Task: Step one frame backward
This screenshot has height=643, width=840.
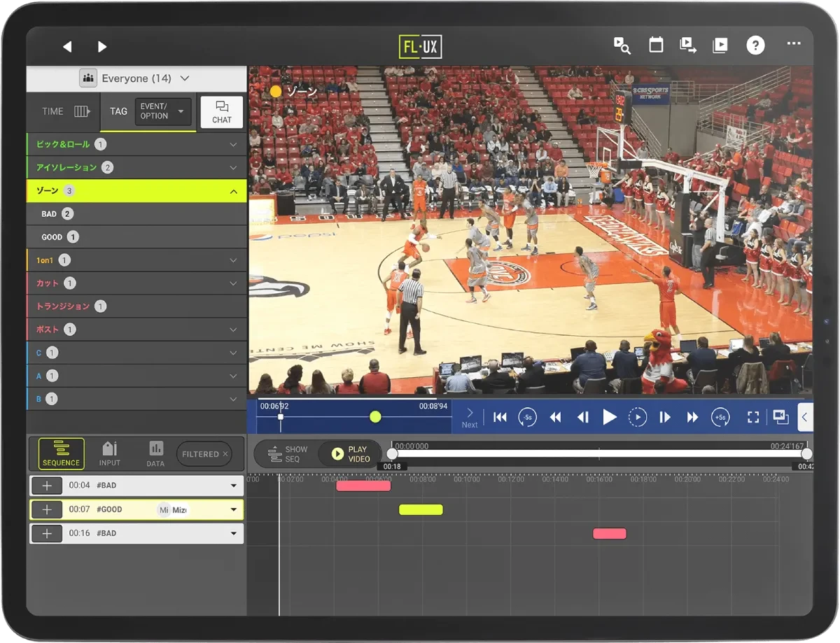Action: (582, 418)
